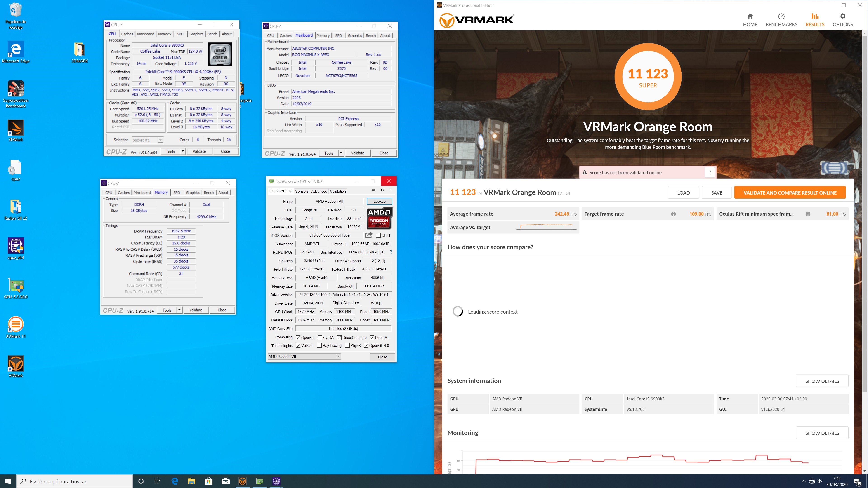
Task: Select VRMark desktop shortcut
Action: coord(16,366)
